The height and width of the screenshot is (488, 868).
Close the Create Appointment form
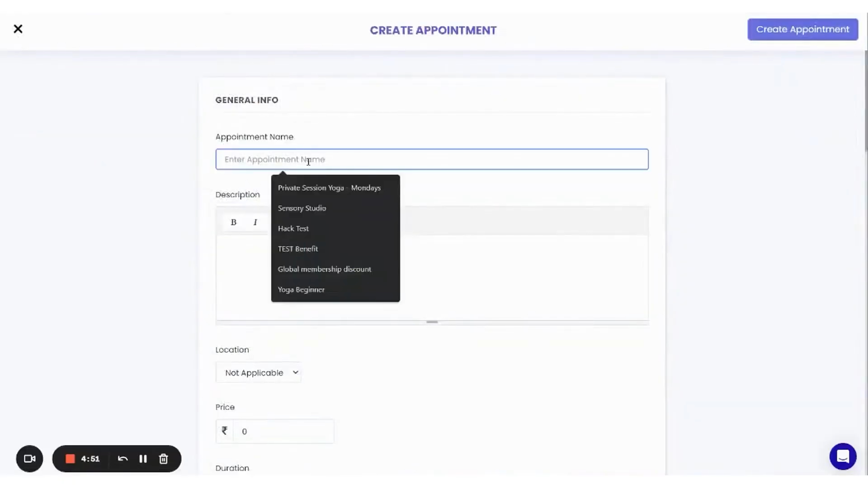(18, 29)
